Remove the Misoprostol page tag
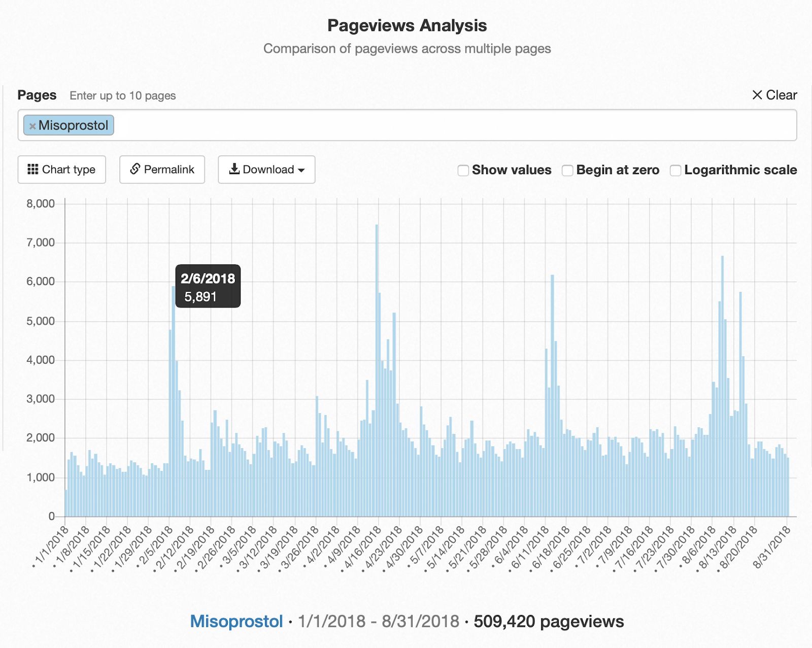The image size is (812, 648). (x=32, y=126)
